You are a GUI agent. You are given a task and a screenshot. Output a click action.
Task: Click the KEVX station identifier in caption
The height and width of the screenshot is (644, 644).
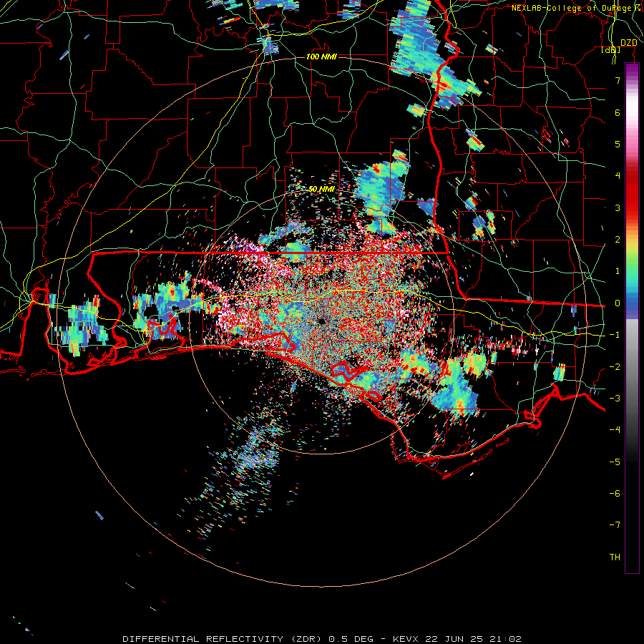click(406, 639)
